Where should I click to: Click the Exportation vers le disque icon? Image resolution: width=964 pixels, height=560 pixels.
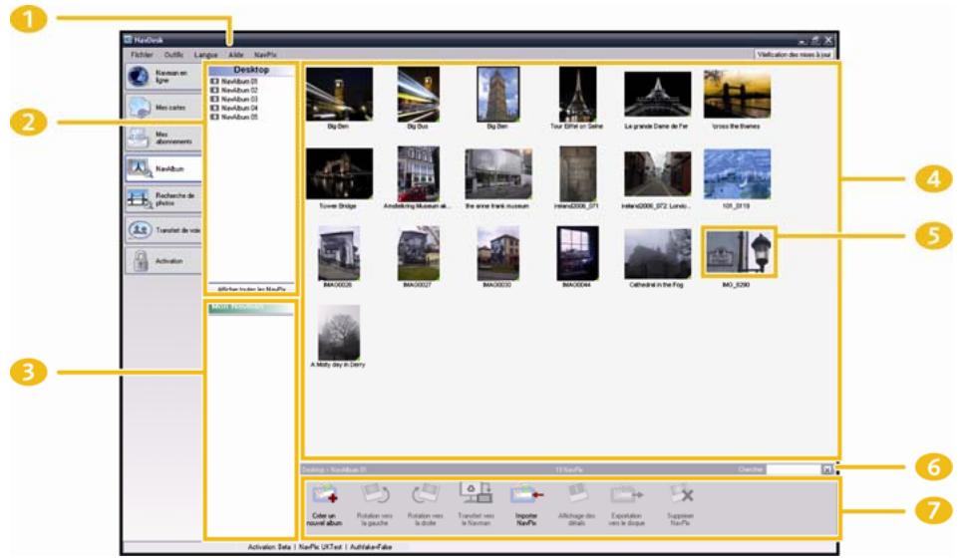click(628, 494)
